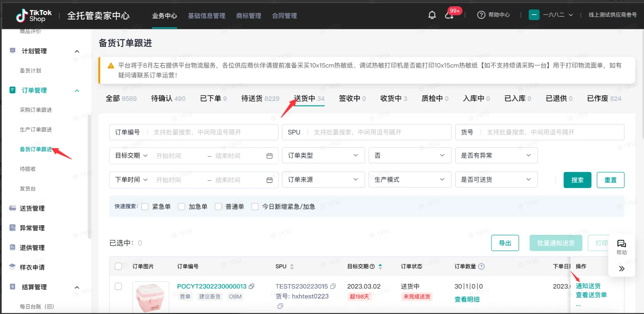Click the TikTok Shop logo

pyautogui.click(x=34, y=15)
